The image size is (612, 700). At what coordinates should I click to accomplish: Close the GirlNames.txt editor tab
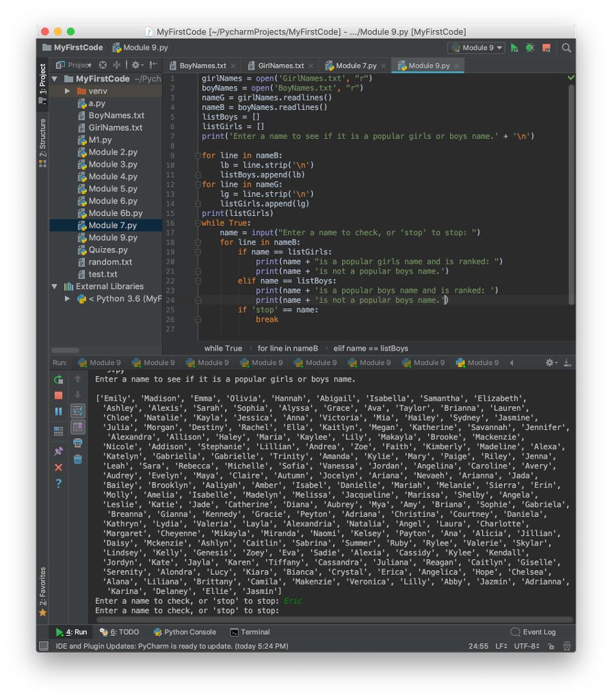pos(310,66)
